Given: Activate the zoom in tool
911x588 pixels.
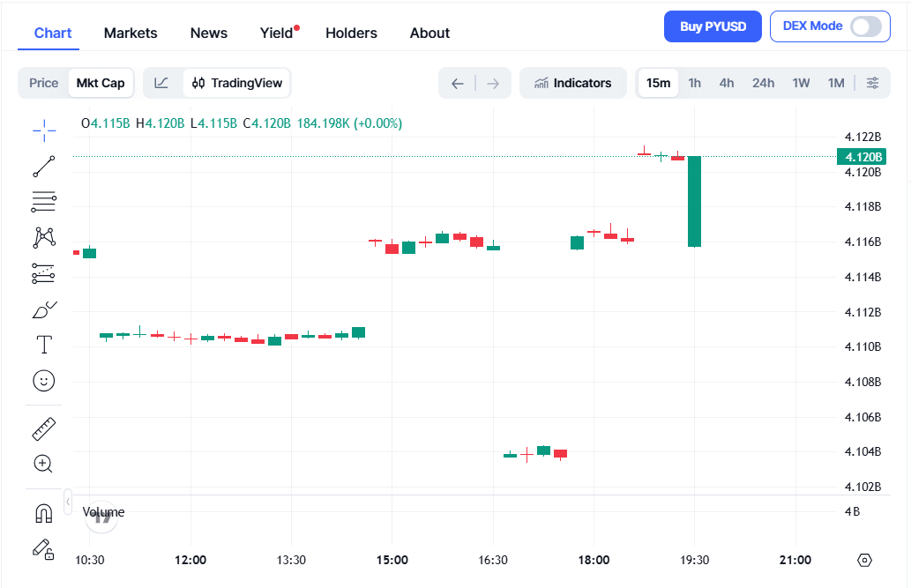Looking at the screenshot, I should (44, 464).
